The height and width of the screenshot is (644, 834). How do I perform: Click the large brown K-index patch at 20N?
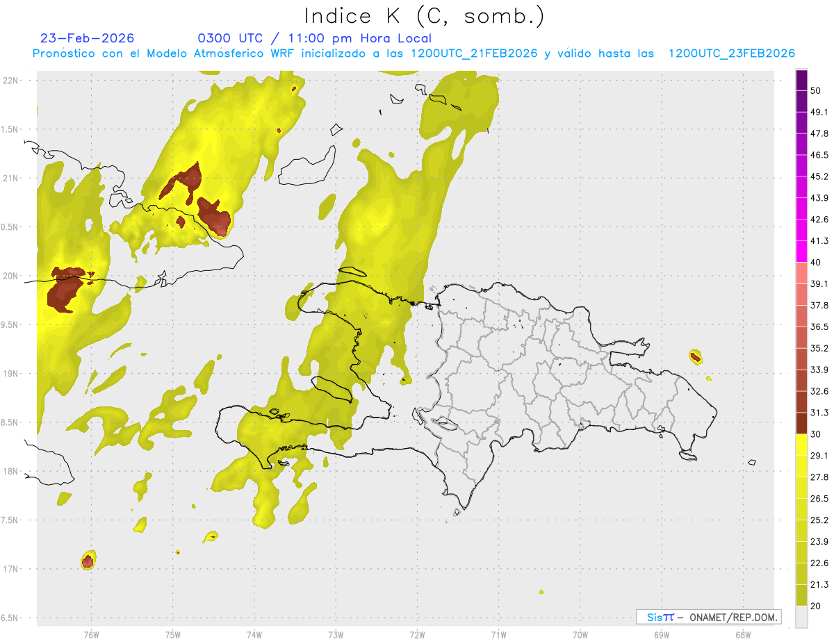pos(67,290)
